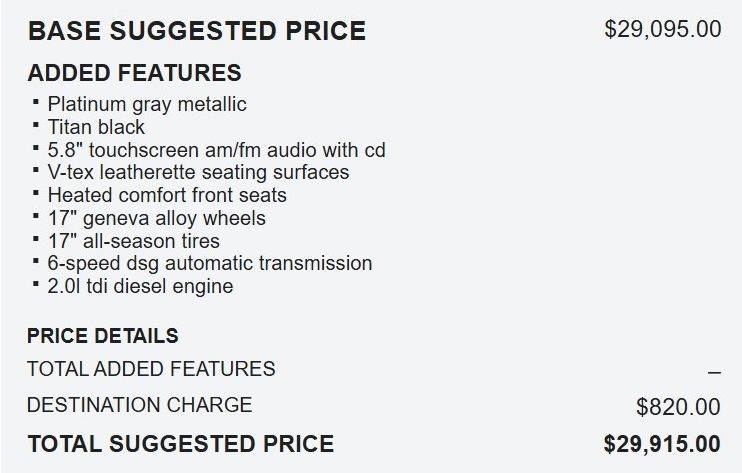Screen dimensions: 742x473
Task: Click the Platinum gray metallic feature
Action: pos(146,104)
